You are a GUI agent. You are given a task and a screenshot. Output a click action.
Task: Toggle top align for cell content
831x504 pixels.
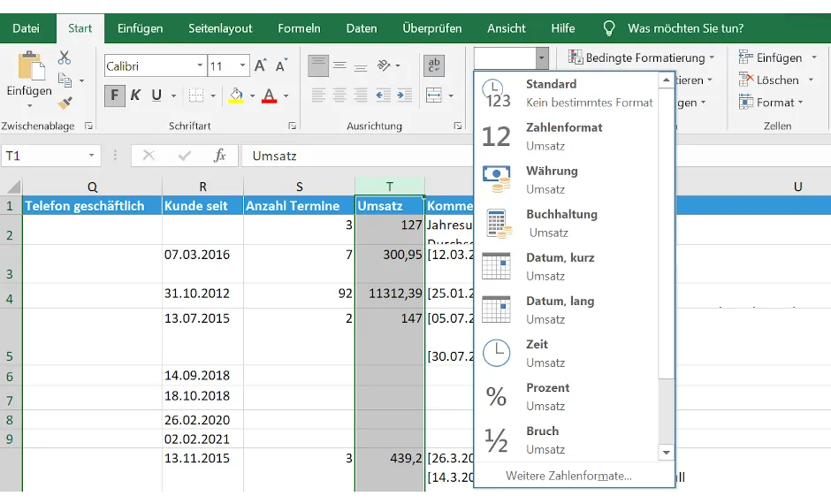[318, 66]
